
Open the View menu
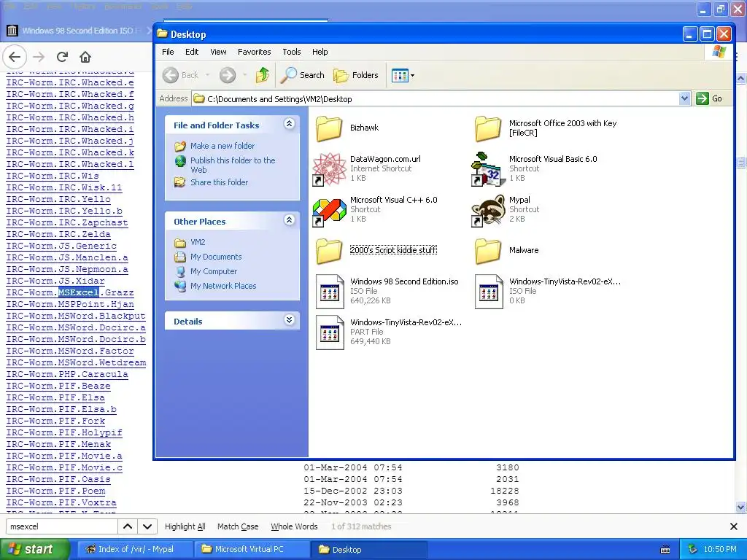point(218,52)
